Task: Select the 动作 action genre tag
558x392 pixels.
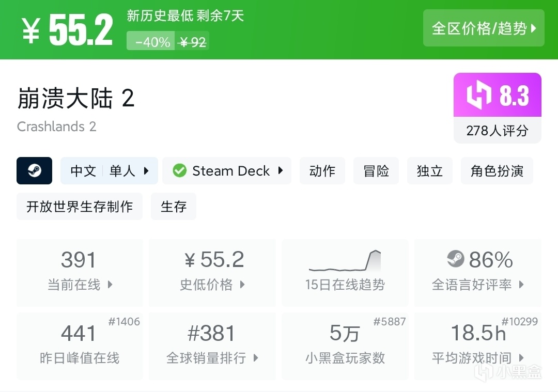Action: pyautogui.click(x=322, y=171)
